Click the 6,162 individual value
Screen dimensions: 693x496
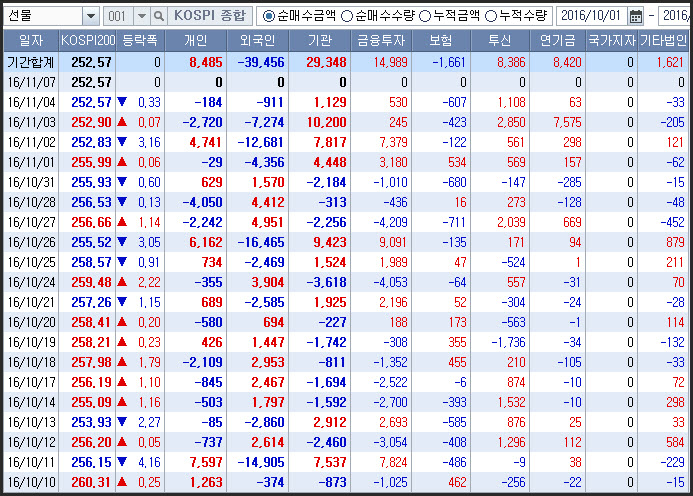click(206, 242)
